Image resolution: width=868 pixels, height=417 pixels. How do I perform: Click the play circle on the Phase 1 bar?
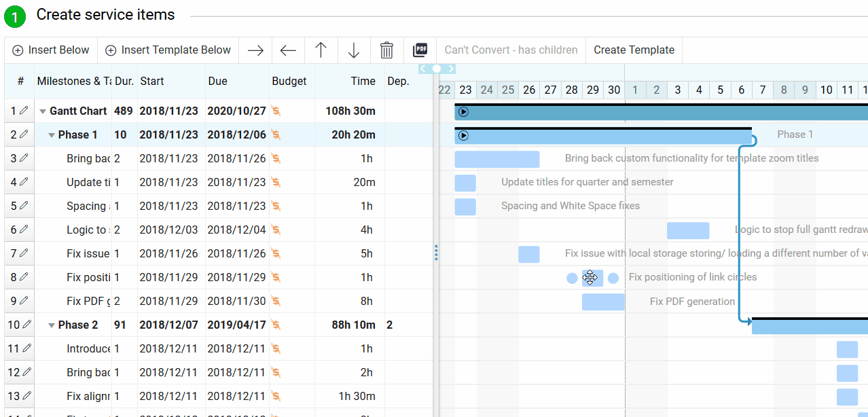pyautogui.click(x=463, y=134)
